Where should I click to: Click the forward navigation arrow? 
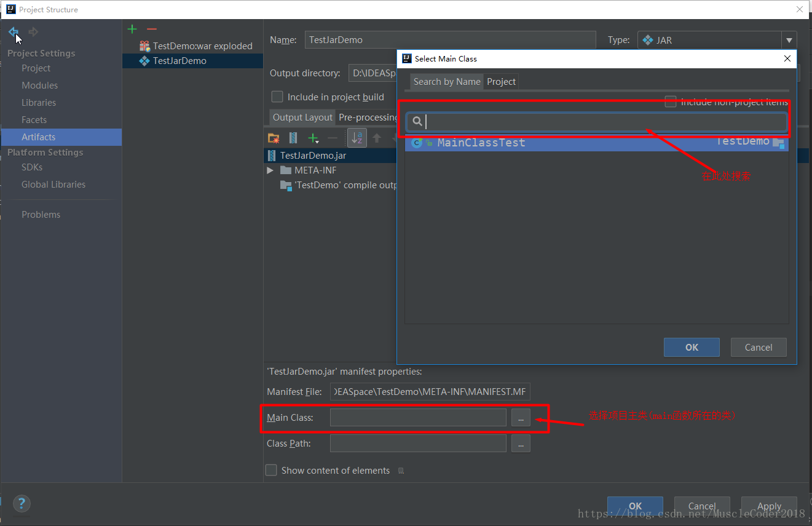pyautogui.click(x=34, y=32)
